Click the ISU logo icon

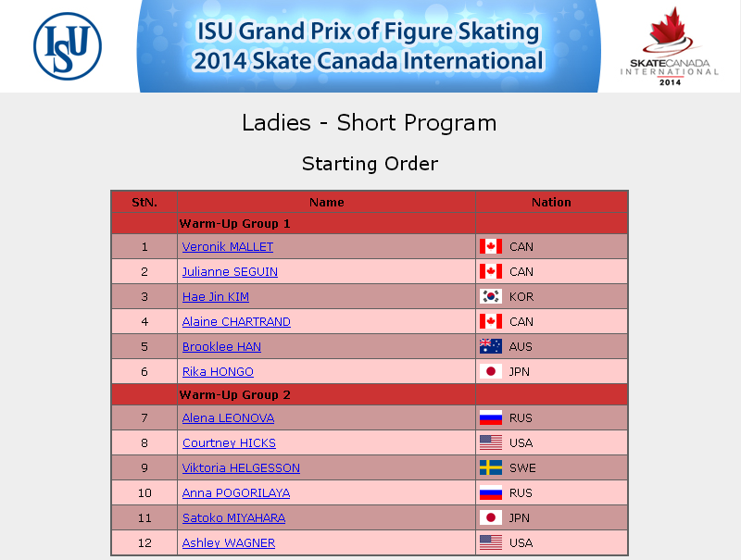(68, 46)
